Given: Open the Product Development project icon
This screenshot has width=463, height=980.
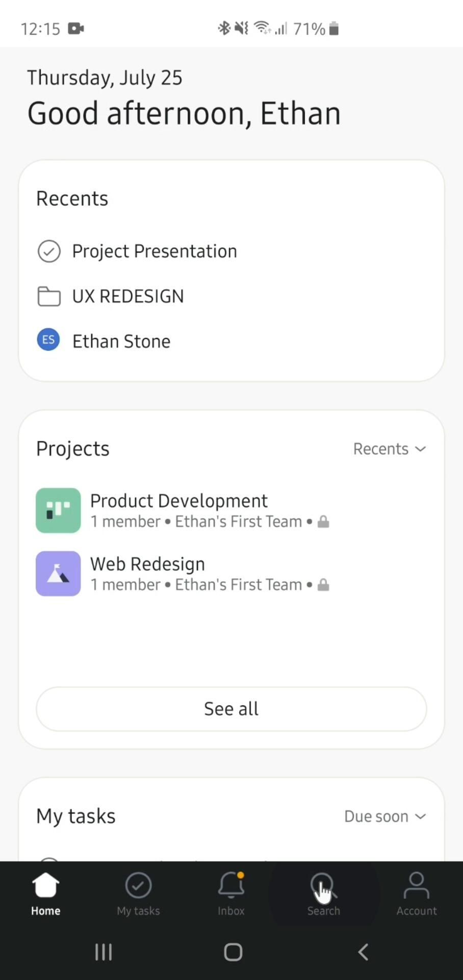Looking at the screenshot, I should [x=58, y=510].
